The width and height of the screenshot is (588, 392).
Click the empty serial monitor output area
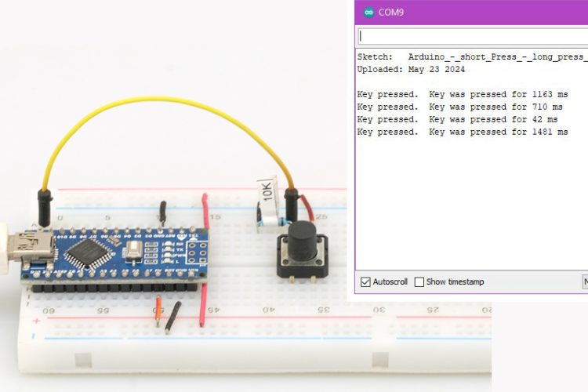point(470,204)
